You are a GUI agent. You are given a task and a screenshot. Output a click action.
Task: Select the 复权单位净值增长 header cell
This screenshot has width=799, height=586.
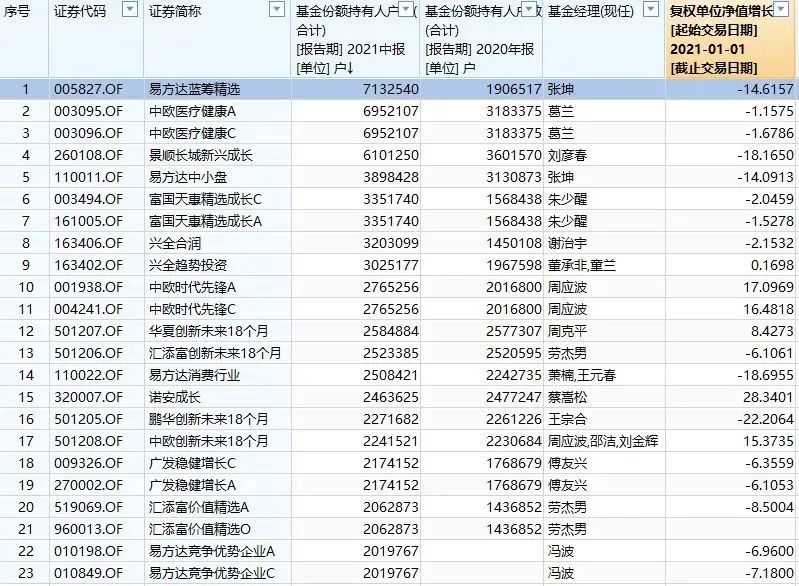click(731, 39)
